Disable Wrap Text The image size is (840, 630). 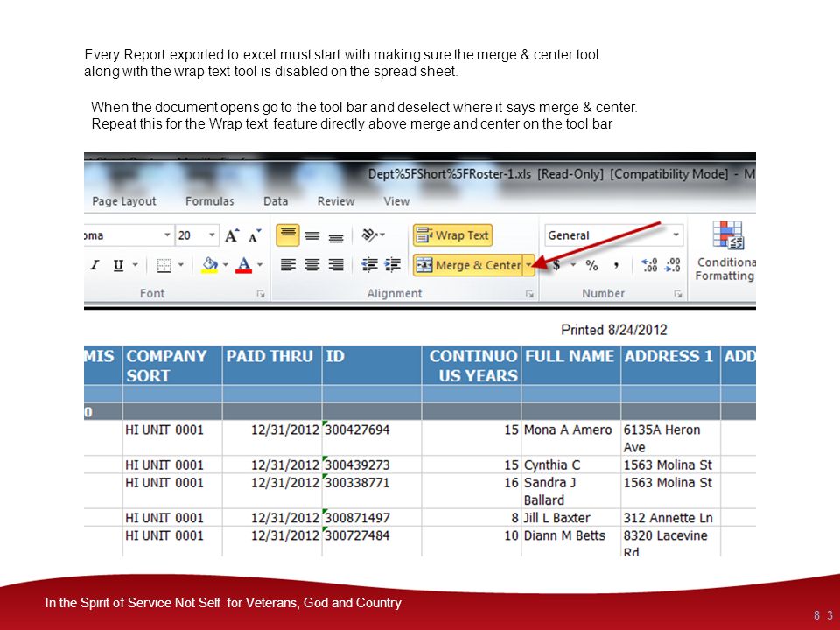pyautogui.click(x=452, y=235)
